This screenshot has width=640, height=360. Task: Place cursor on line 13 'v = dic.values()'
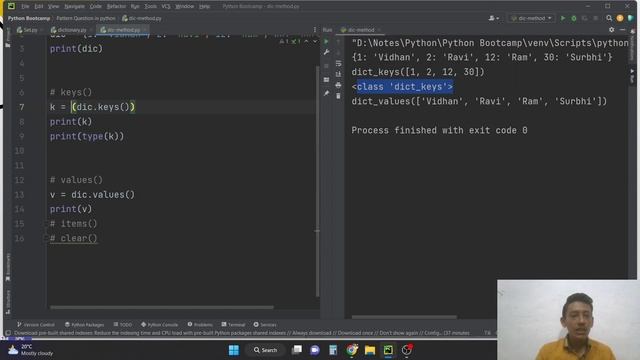[x=92, y=195]
